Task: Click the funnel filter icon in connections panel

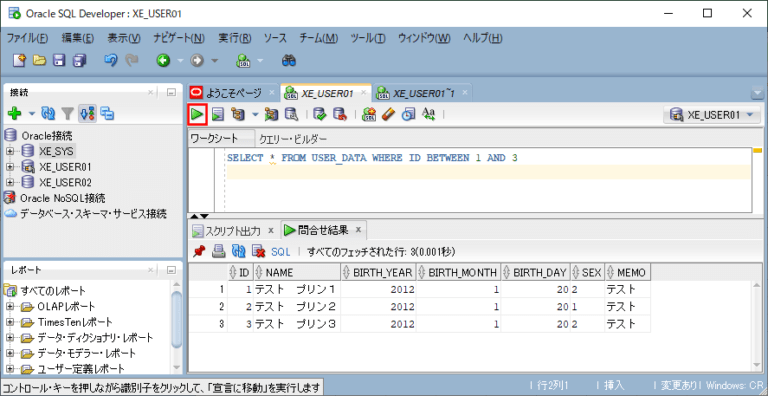Action: coord(67,114)
